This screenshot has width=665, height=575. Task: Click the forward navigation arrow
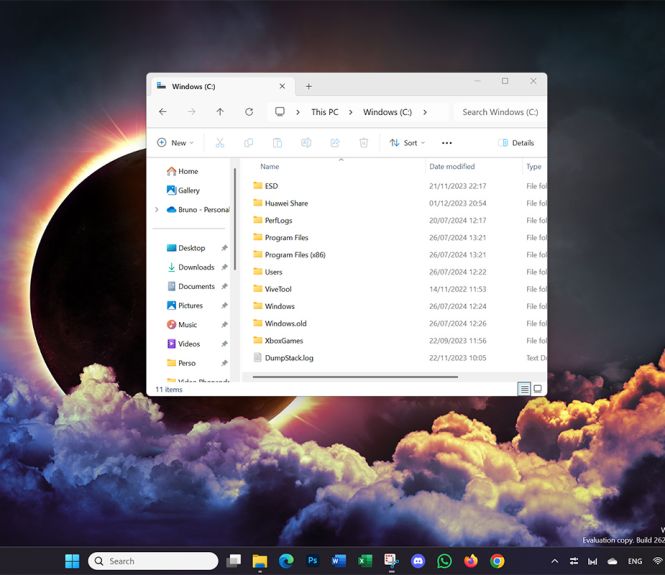(192, 112)
